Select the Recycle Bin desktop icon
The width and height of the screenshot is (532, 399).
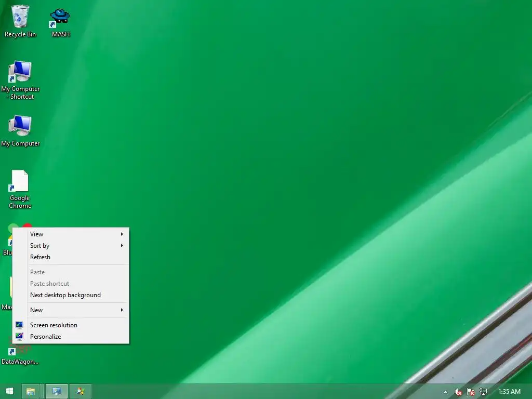pyautogui.click(x=20, y=21)
